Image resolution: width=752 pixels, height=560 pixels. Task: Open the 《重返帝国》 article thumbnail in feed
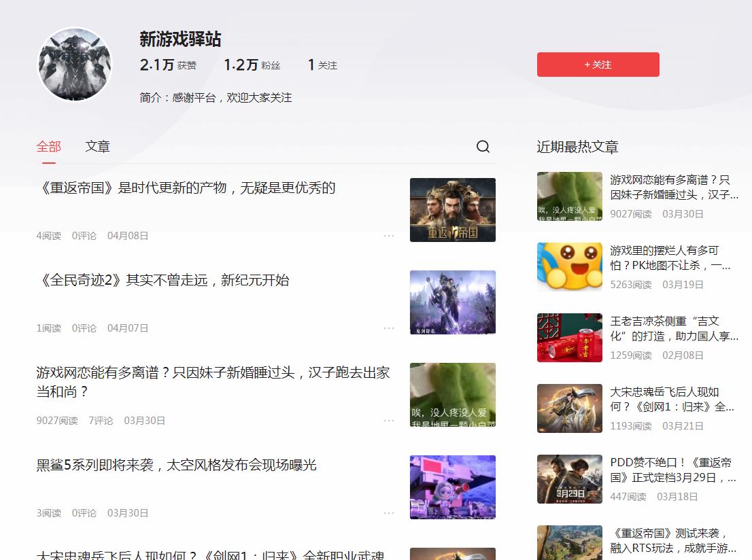pos(453,210)
